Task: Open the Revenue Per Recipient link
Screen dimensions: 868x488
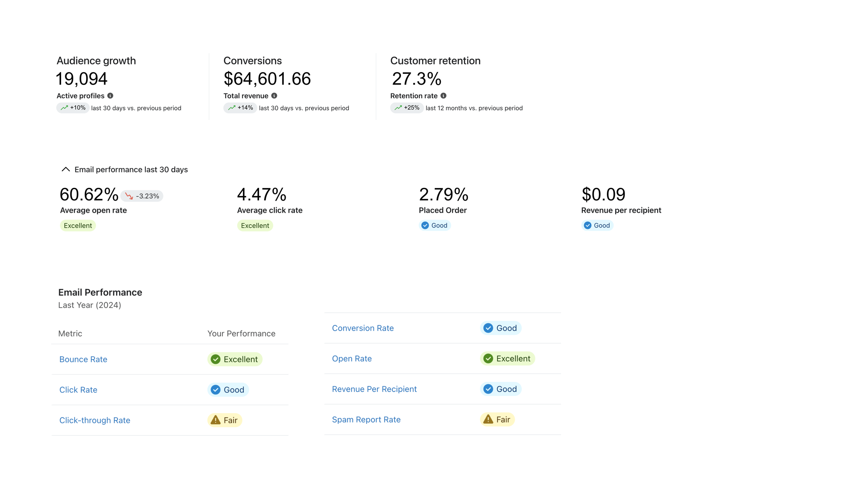Action: click(374, 389)
